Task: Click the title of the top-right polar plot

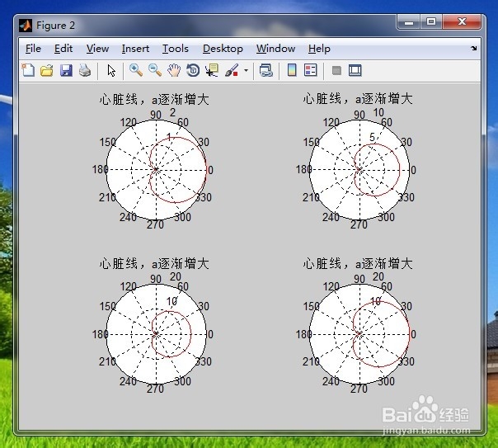Action: click(x=358, y=99)
